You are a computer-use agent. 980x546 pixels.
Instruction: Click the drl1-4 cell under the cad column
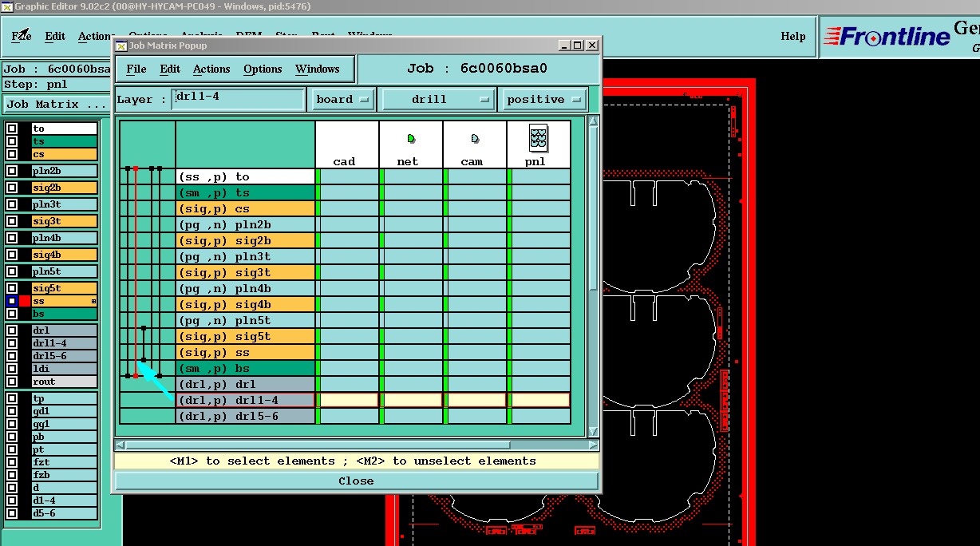tap(349, 400)
